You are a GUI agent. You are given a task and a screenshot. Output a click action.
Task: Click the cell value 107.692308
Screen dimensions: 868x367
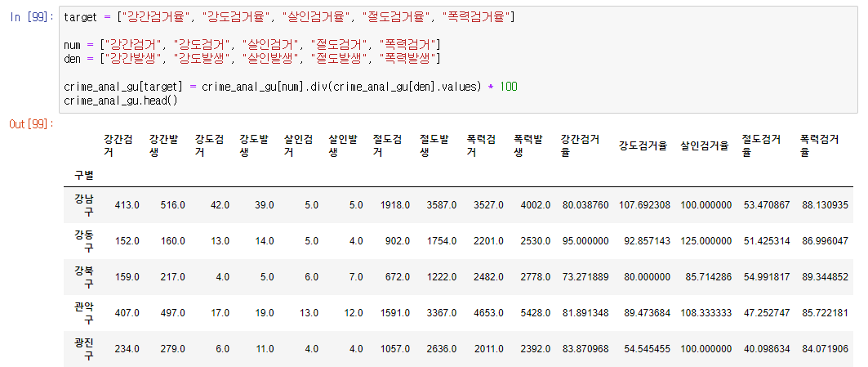point(643,205)
